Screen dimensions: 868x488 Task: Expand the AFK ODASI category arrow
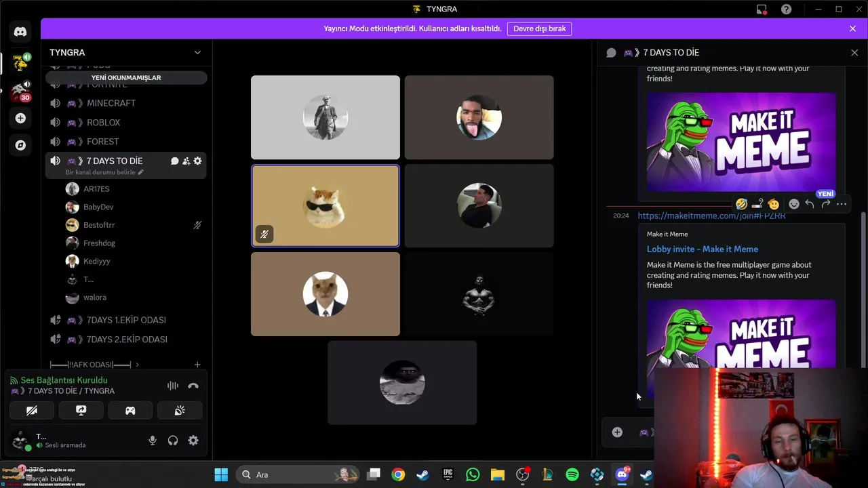pos(137,365)
